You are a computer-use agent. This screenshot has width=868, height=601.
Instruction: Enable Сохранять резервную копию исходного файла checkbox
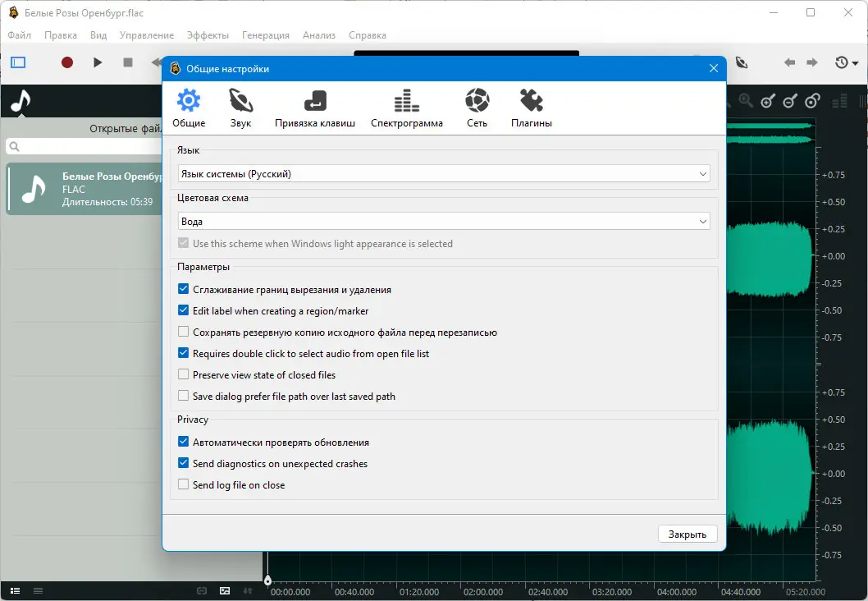[x=183, y=332]
